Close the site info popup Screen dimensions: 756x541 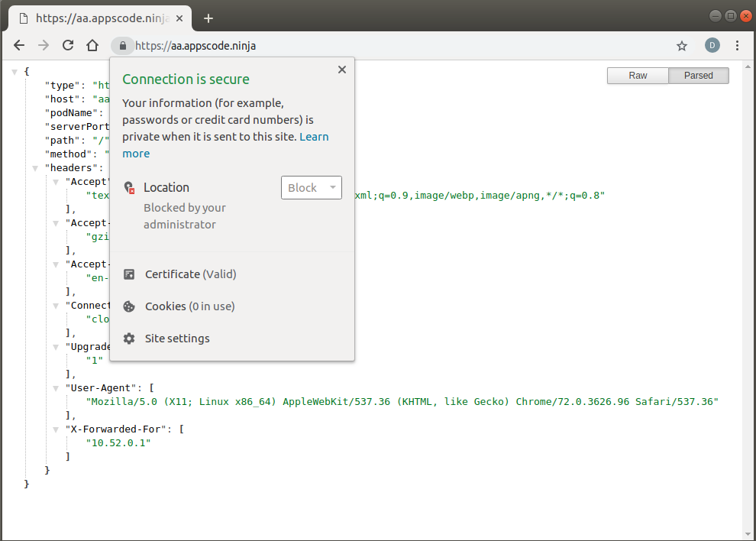click(x=341, y=70)
